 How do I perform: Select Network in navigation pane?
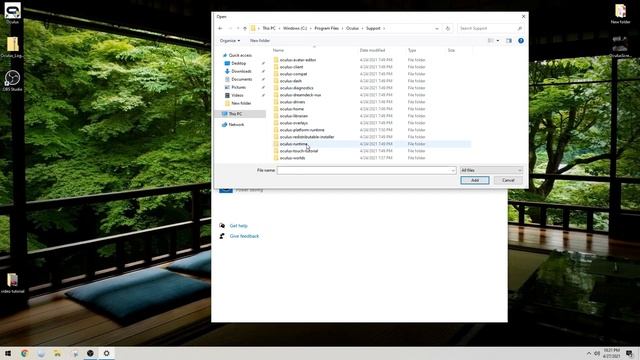(x=236, y=124)
